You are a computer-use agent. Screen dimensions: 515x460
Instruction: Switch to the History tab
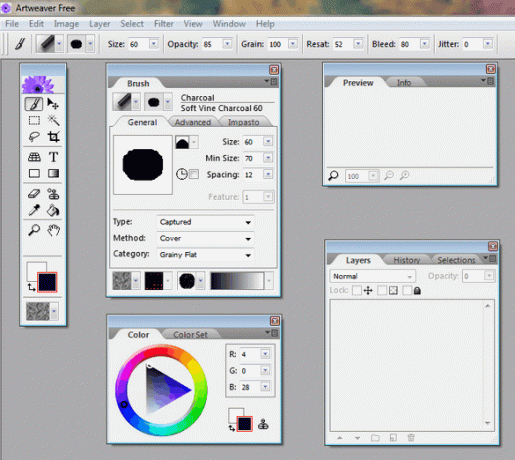[x=406, y=260]
